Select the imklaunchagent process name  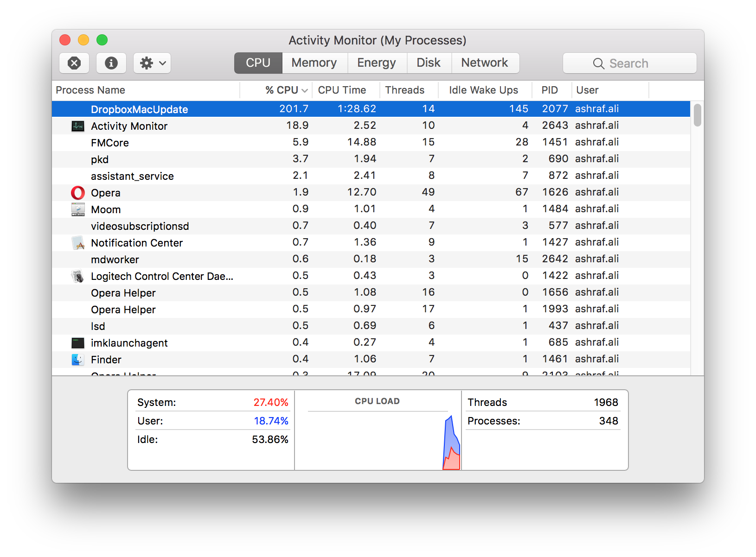click(x=129, y=343)
